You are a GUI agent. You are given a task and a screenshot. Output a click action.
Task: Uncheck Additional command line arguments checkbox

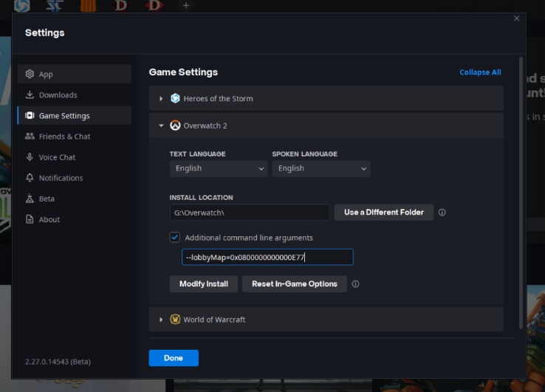[175, 238]
